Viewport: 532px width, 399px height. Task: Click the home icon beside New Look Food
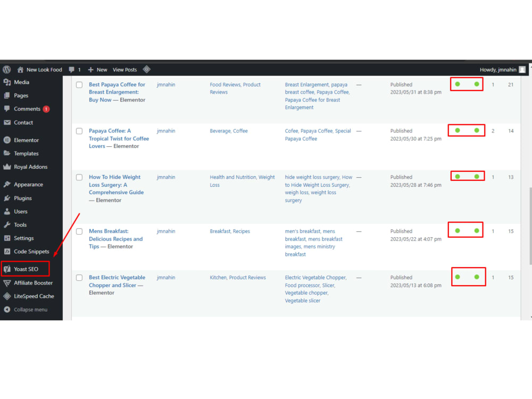[x=20, y=70]
